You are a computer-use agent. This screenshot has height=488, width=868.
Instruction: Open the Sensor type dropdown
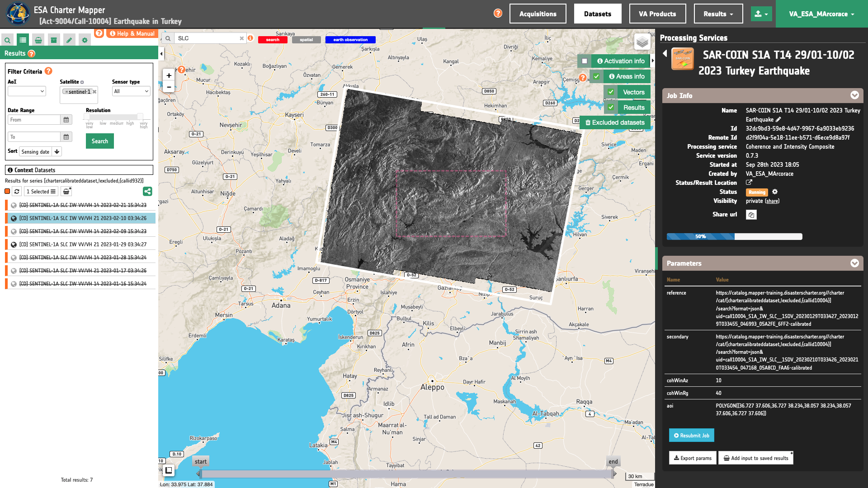[131, 91]
